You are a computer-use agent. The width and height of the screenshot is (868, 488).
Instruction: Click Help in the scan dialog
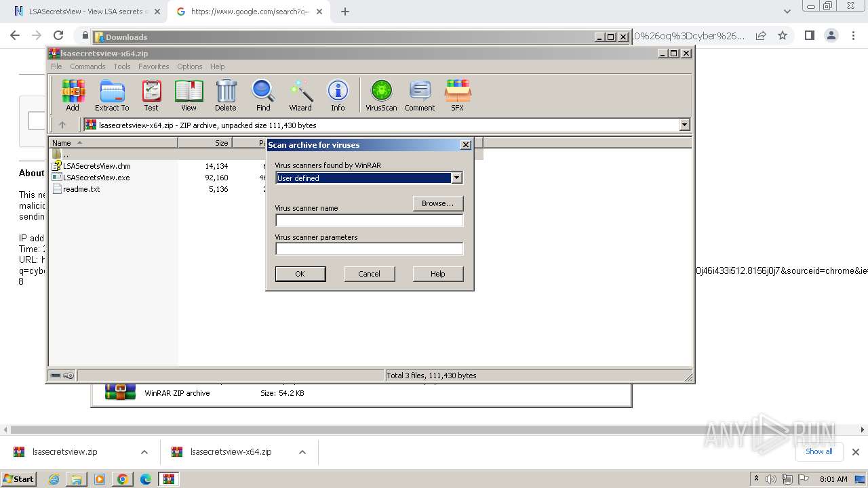coord(438,274)
